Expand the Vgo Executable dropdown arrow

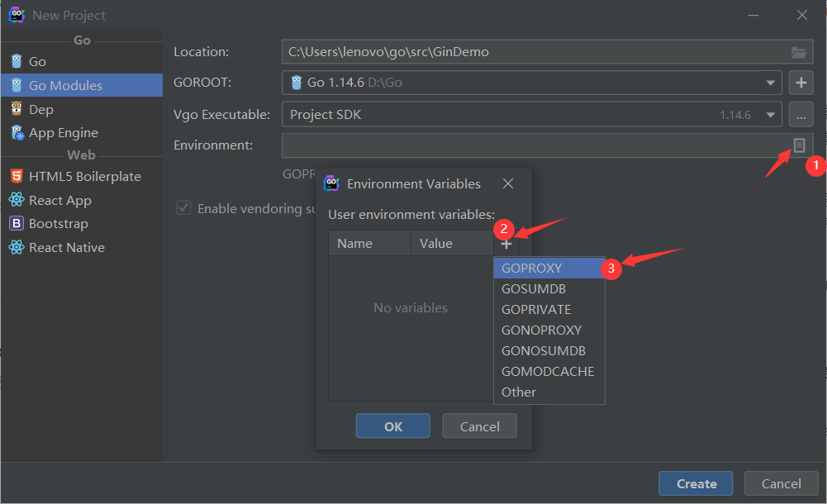tap(770, 115)
